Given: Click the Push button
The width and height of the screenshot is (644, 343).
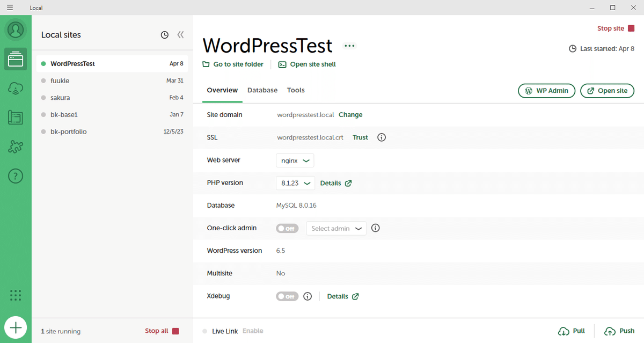Looking at the screenshot, I should coord(619,331).
